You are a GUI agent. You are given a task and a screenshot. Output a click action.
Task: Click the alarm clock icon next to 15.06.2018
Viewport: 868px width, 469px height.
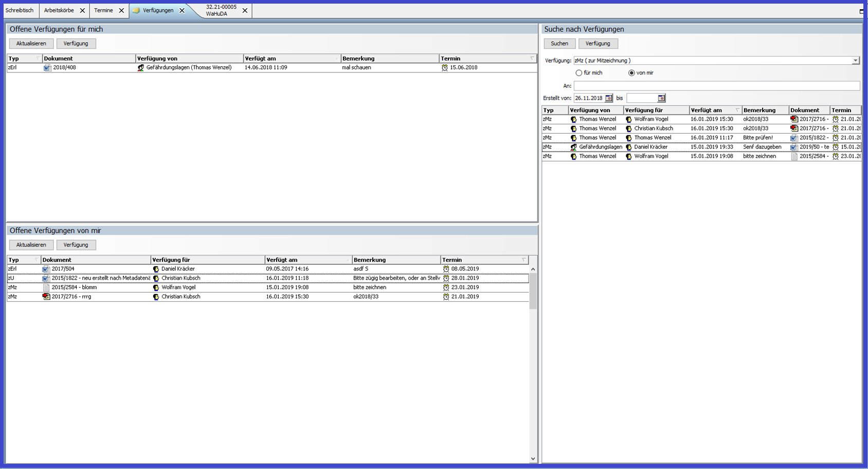tap(445, 68)
